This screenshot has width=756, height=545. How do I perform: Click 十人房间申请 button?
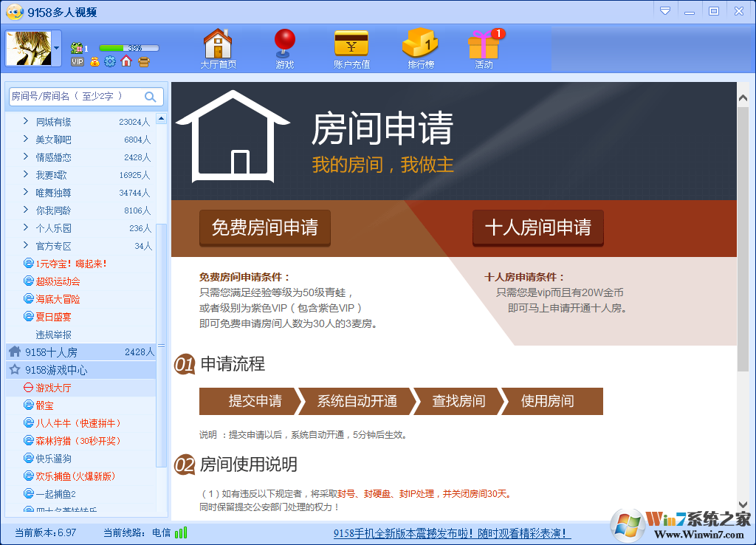(x=538, y=229)
